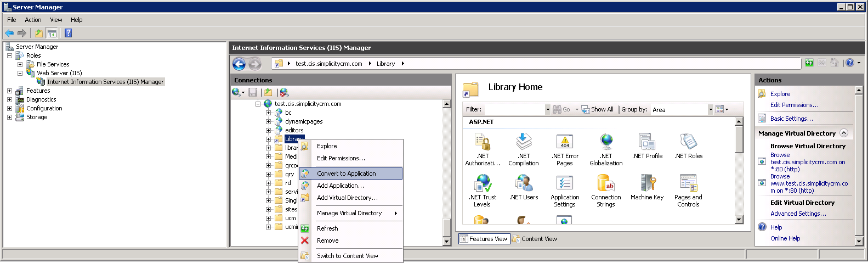This screenshot has width=868, height=263.
Task: Click the Save icon in Connections toolbar
Action: (253, 92)
